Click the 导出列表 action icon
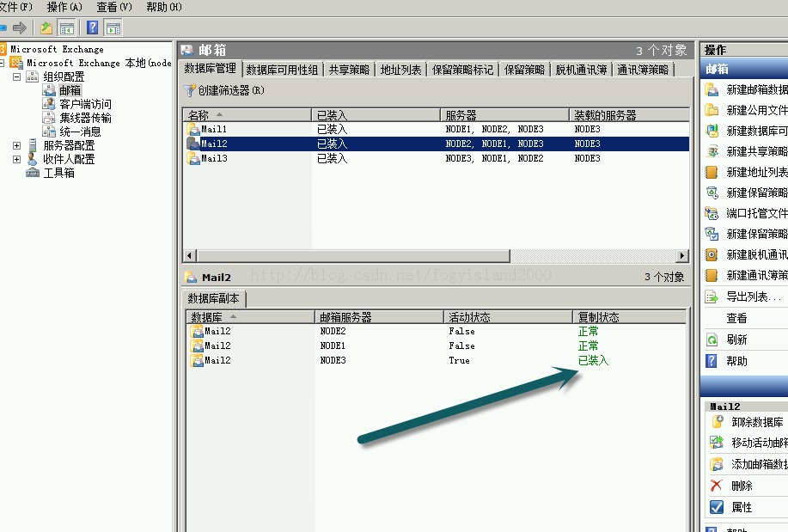 point(712,297)
